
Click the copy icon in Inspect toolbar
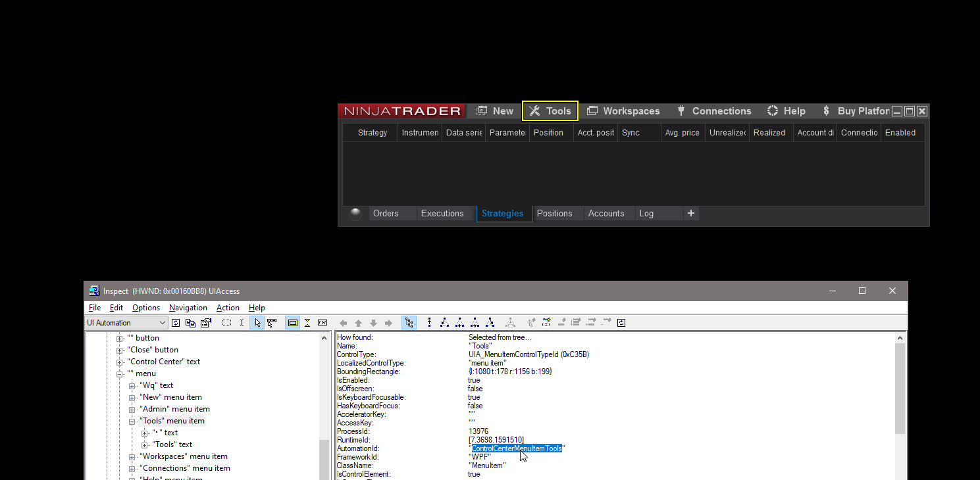pyautogui.click(x=191, y=323)
